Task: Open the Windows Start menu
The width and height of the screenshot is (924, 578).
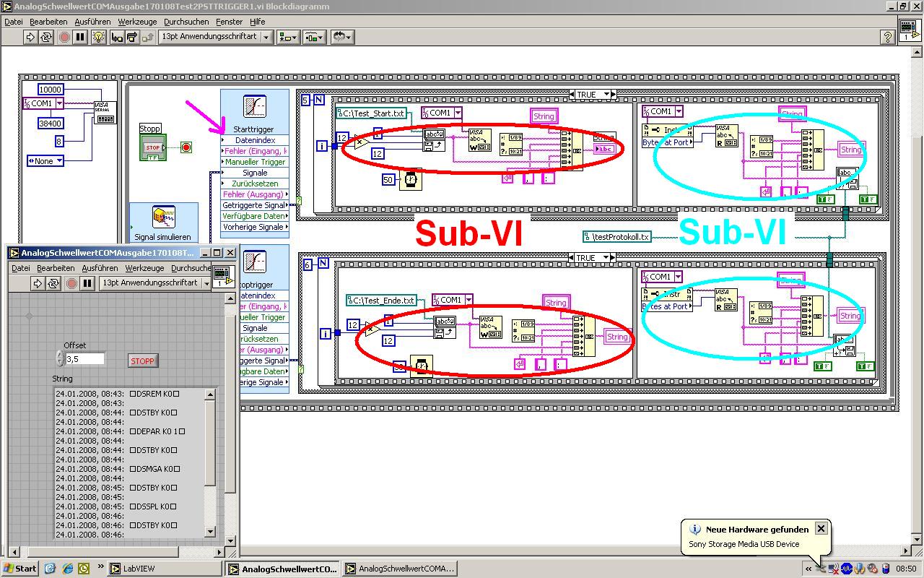Action: coord(20,569)
